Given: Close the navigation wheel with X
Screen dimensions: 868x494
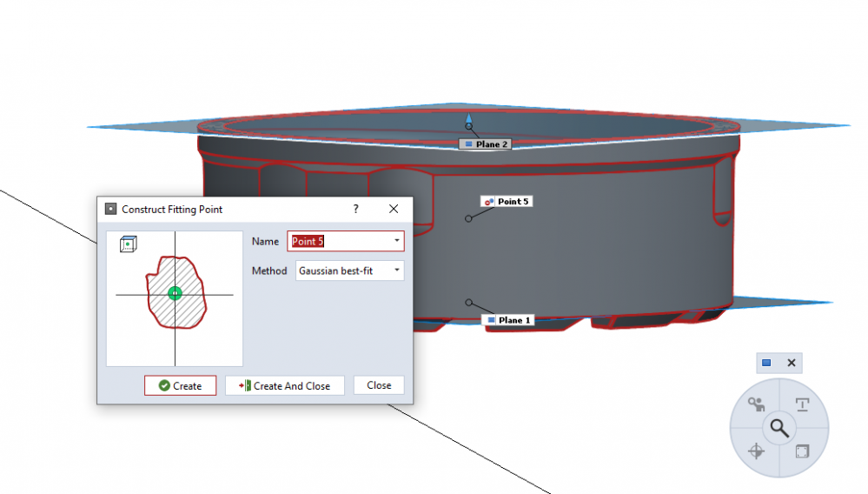Looking at the screenshot, I should tap(791, 363).
